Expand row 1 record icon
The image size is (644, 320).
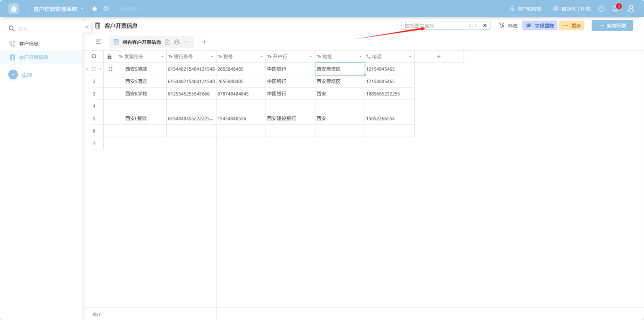click(x=110, y=69)
